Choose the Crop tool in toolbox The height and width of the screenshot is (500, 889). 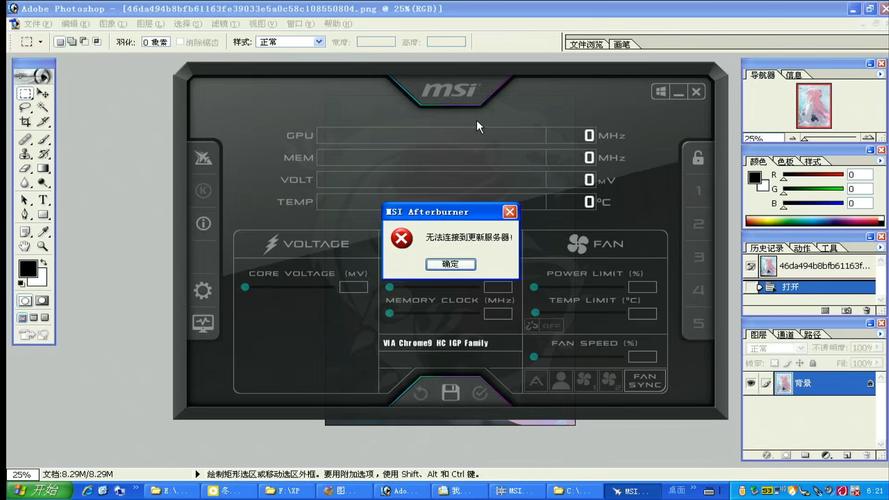pyautogui.click(x=25, y=122)
